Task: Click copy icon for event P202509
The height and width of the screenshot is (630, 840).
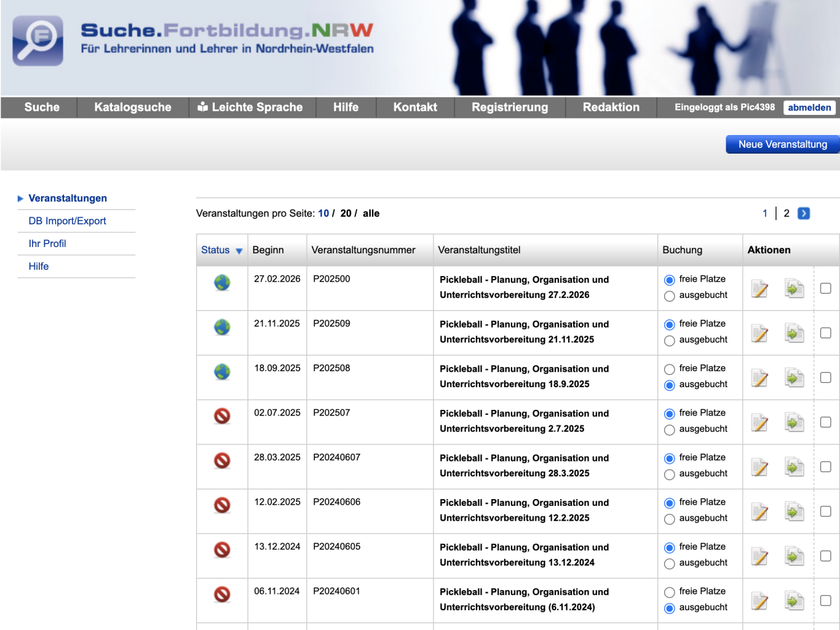Action: pos(794,333)
